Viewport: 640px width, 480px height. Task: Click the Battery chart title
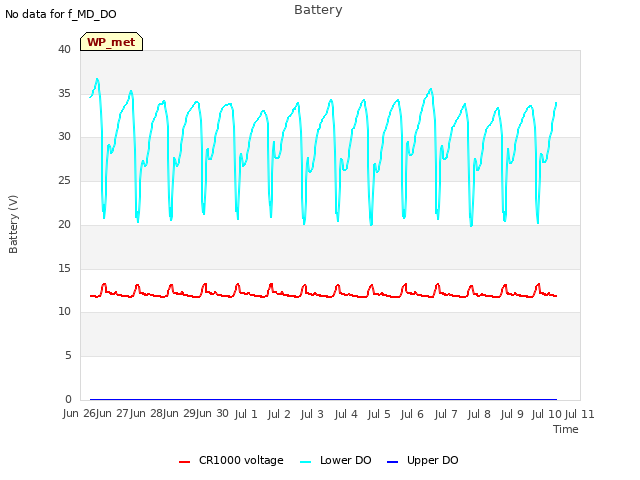(318, 10)
